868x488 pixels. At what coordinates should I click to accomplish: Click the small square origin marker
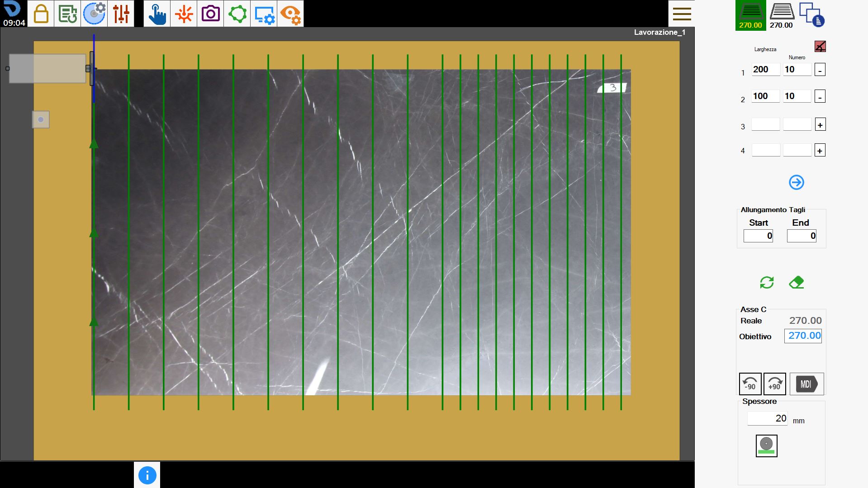tap(41, 119)
